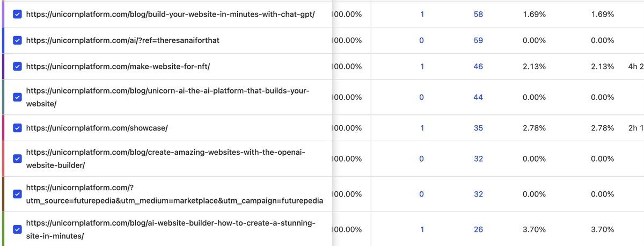The width and height of the screenshot is (644, 246).
Task: Uncheck the ai-website-builder stunning-site row checkbox
Action: click(17, 229)
